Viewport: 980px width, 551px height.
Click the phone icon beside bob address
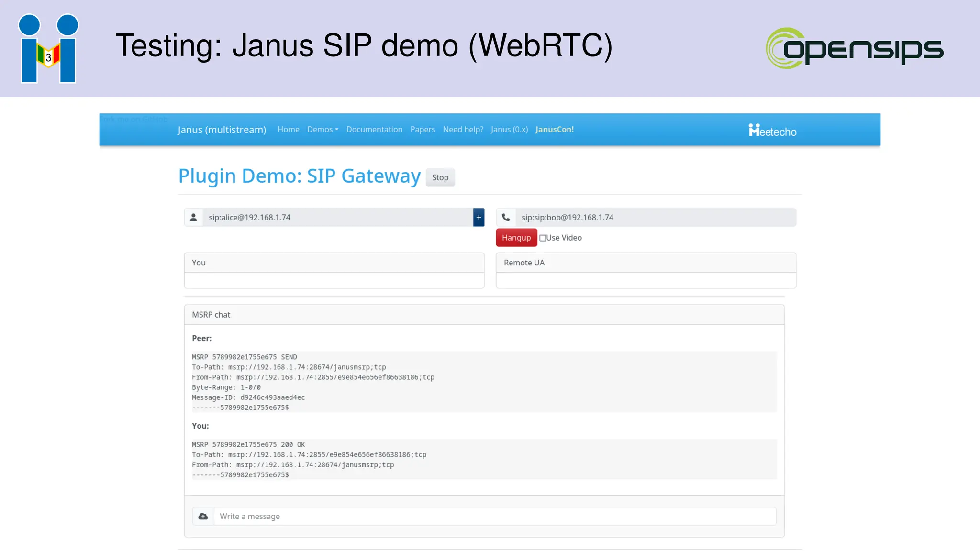click(x=506, y=217)
